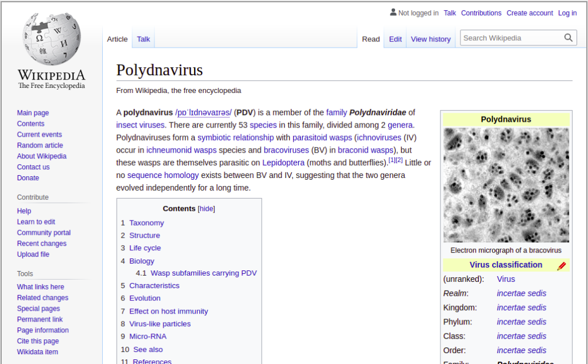Screen dimensions: 588x364
Task: Click incertae sedis in the Class row
Action: [521, 336]
